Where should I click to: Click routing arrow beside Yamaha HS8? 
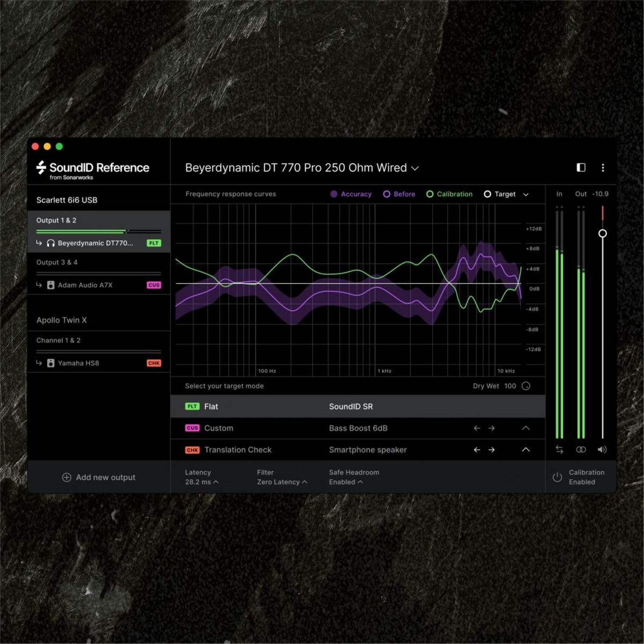coord(39,363)
